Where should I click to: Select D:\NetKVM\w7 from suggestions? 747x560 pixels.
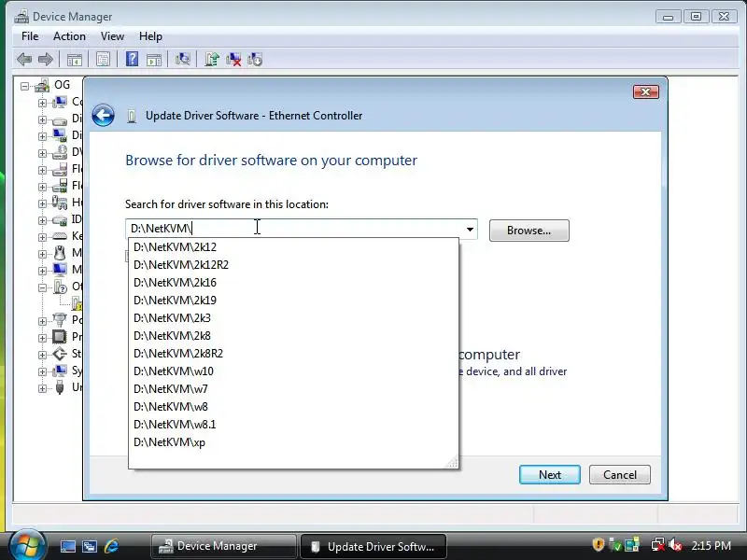[293, 389]
